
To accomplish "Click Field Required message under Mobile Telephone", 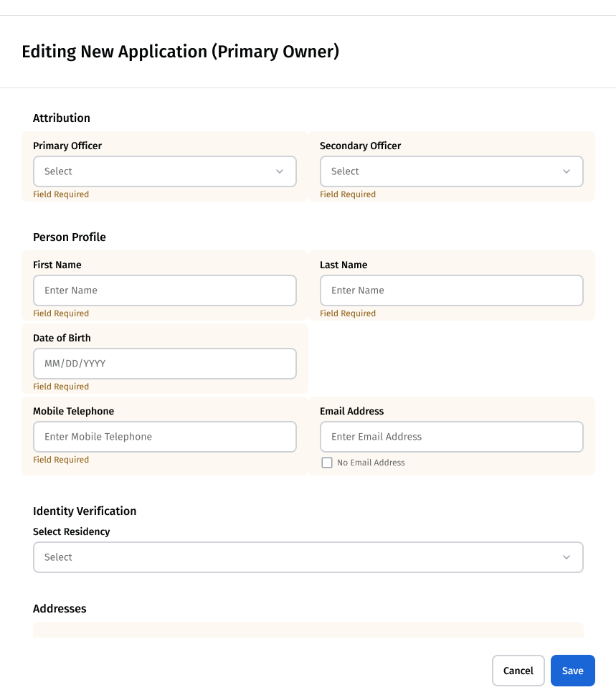I will (61, 460).
